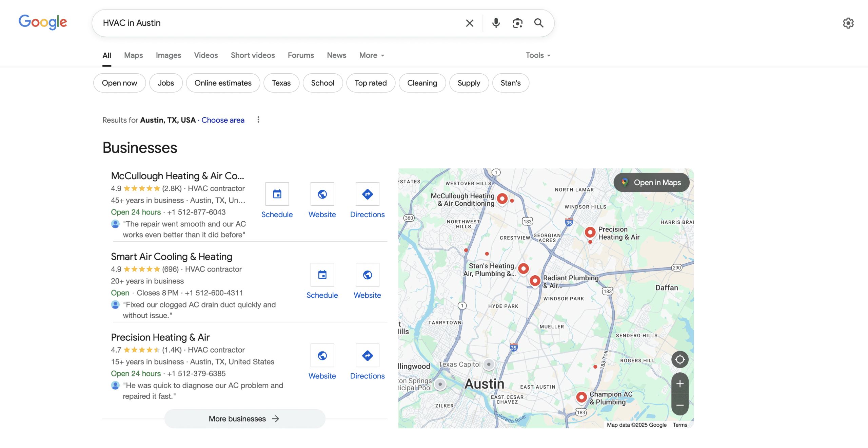
Task: Click McCullough's Schedule text link
Action: tap(277, 214)
